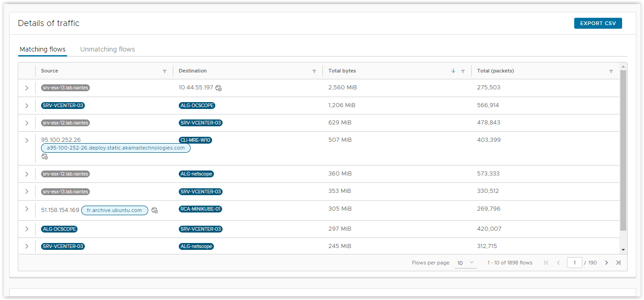Image resolution: width=644 pixels, height=300 pixels.
Task: Expand the SRV-VCENTER-03 to ALG-DCSCOPE row
Action: point(27,105)
